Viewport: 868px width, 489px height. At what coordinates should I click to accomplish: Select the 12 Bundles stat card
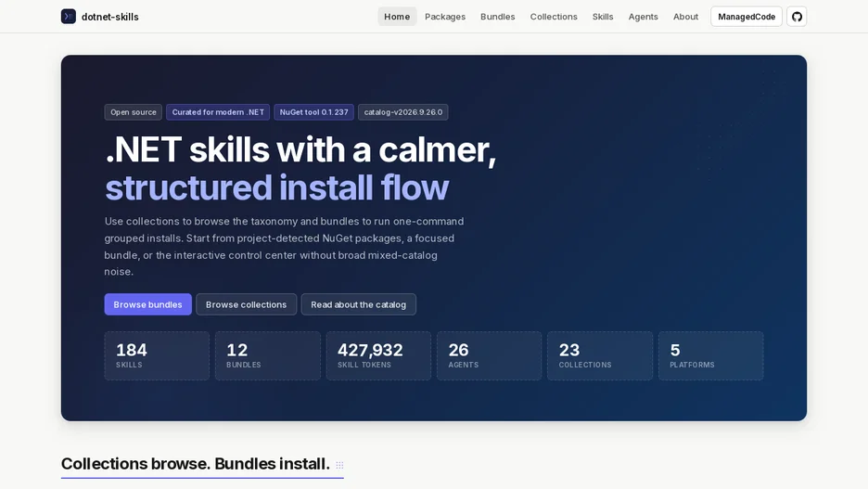[x=268, y=356]
